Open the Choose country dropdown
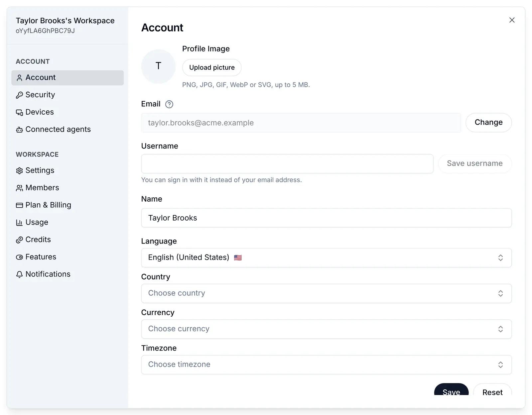532x415 pixels. (x=326, y=293)
